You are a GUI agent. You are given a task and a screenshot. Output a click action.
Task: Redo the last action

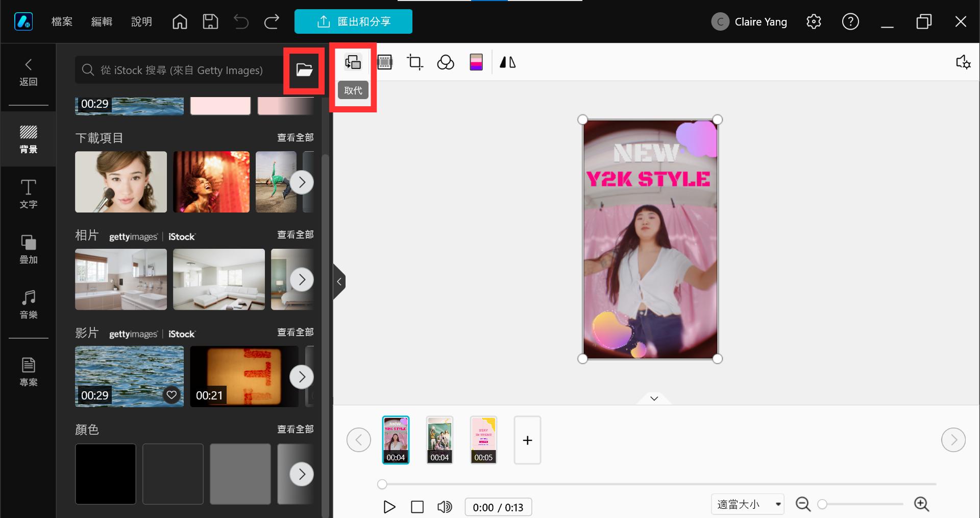coord(272,21)
